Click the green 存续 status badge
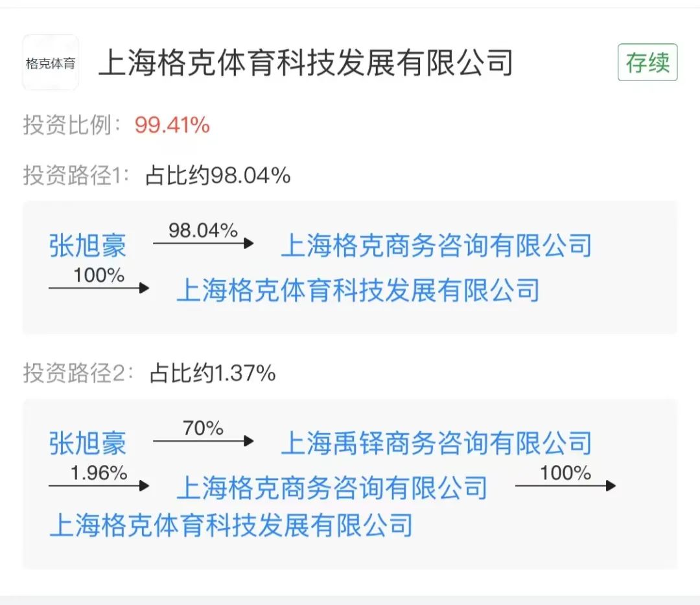Image resolution: width=700 pixels, height=605 pixels. pyautogui.click(x=647, y=63)
